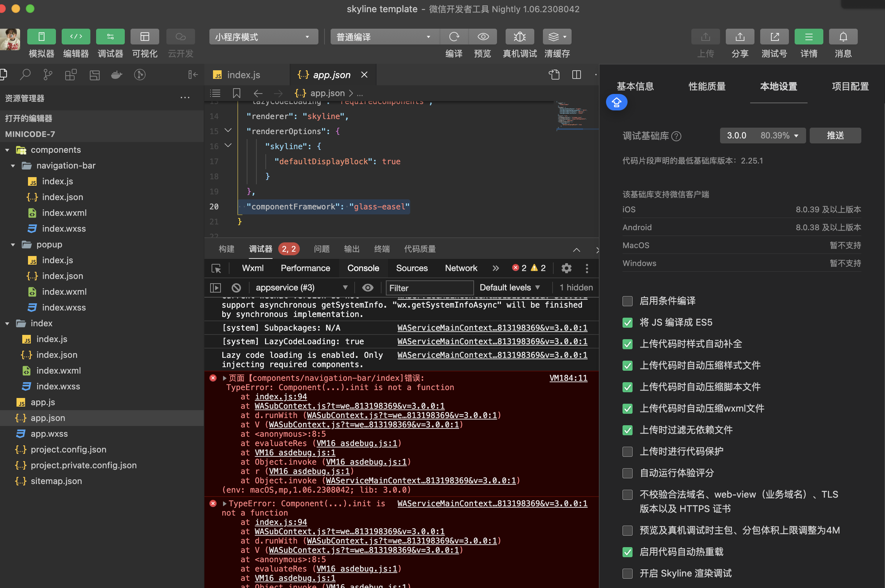The height and width of the screenshot is (588, 885).
Task: Open the search icon in sidebar
Action: [25, 75]
